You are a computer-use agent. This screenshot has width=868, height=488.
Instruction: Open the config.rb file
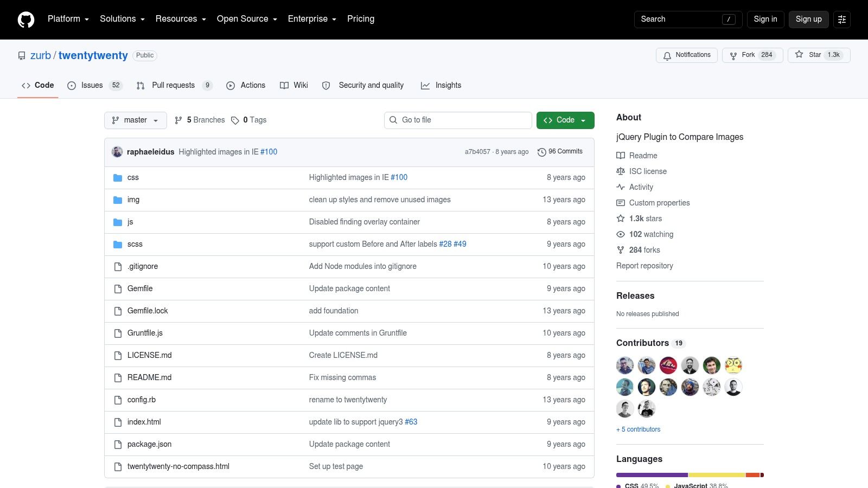(x=142, y=400)
